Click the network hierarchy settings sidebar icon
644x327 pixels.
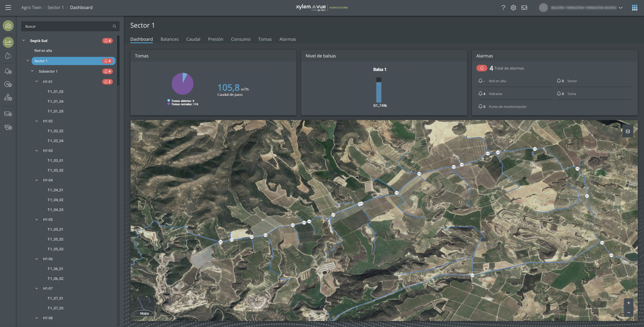(8, 97)
